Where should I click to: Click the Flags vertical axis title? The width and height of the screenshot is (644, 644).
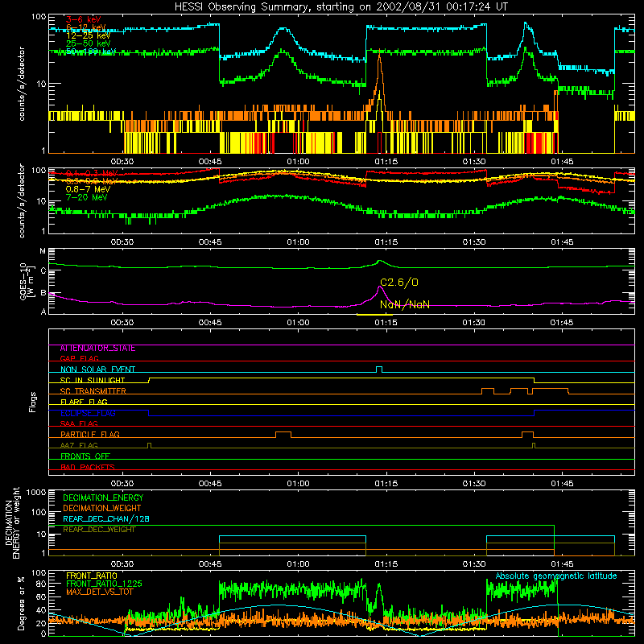coord(33,402)
